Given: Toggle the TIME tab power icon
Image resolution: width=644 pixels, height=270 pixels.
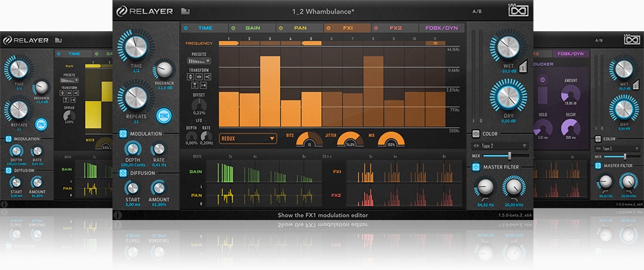Looking at the screenshot, I should pos(187,28).
